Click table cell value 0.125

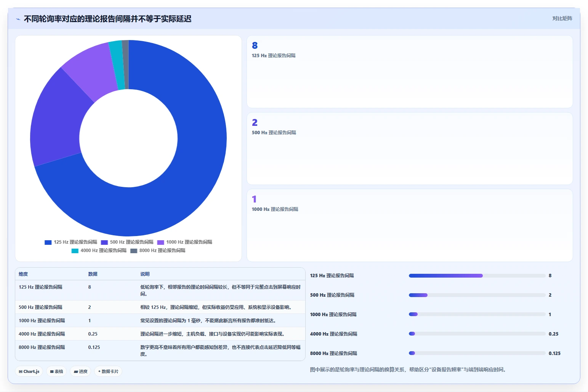pos(94,347)
